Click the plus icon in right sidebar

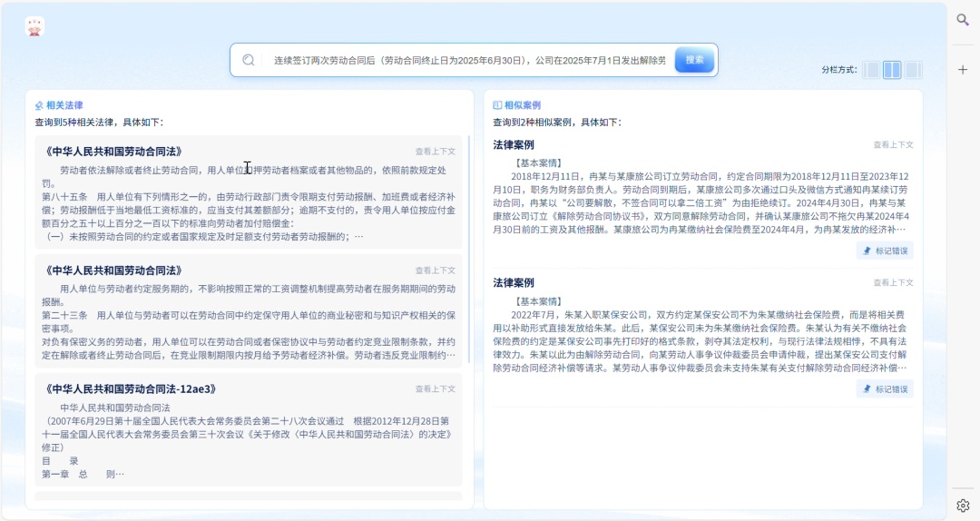tap(963, 69)
